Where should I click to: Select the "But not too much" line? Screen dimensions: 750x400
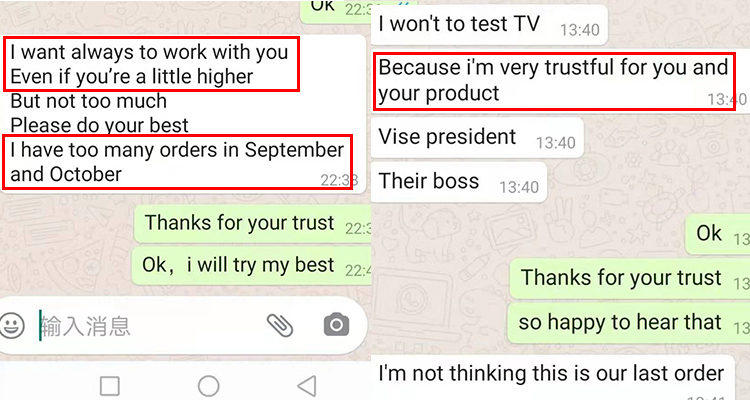[88, 101]
